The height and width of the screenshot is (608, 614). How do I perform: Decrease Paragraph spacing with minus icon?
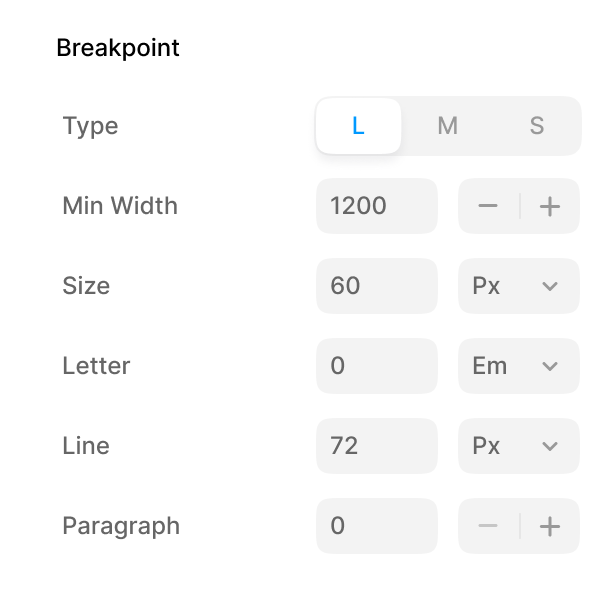488,526
